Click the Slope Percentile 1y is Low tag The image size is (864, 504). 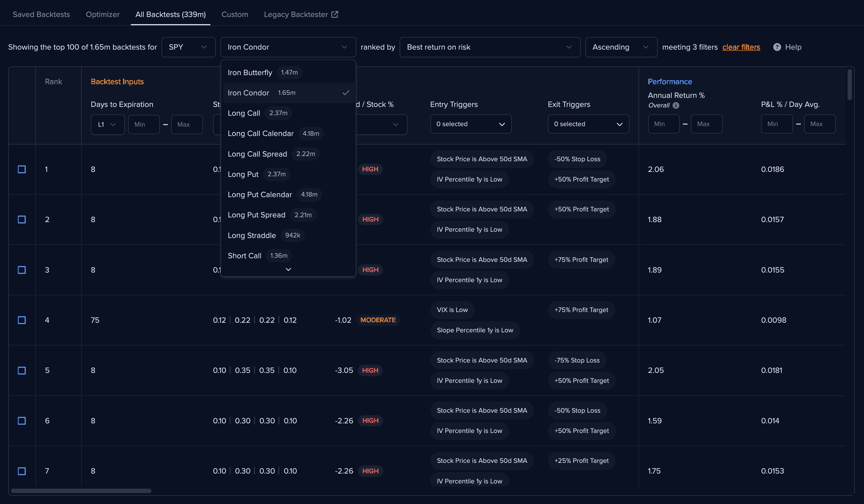475,330
